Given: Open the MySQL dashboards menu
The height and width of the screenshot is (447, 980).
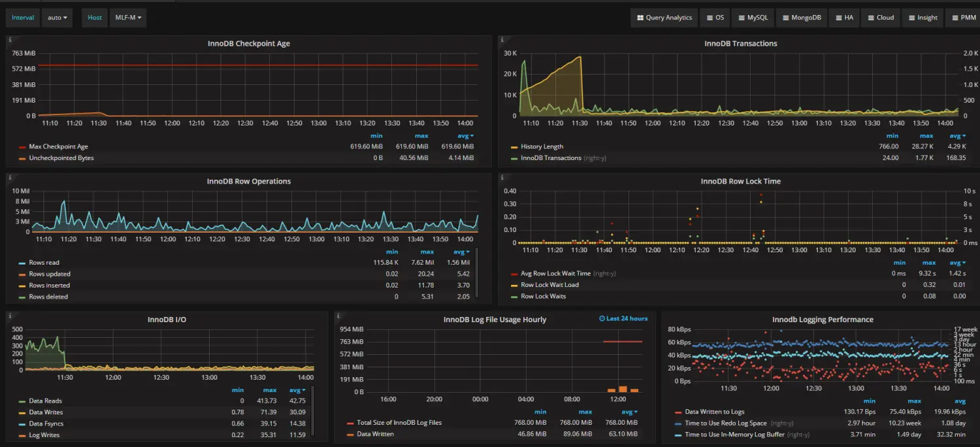Looking at the screenshot, I should [x=753, y=18].
